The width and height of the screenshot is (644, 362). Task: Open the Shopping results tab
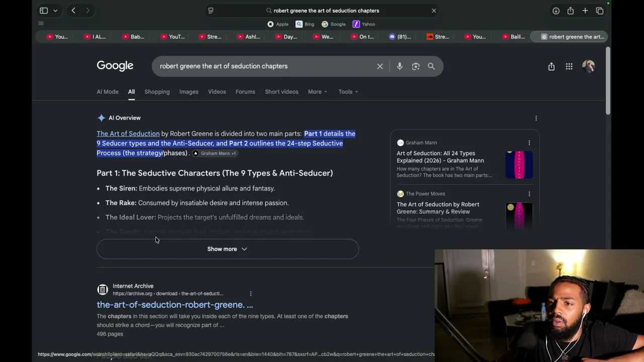(157, 92)
